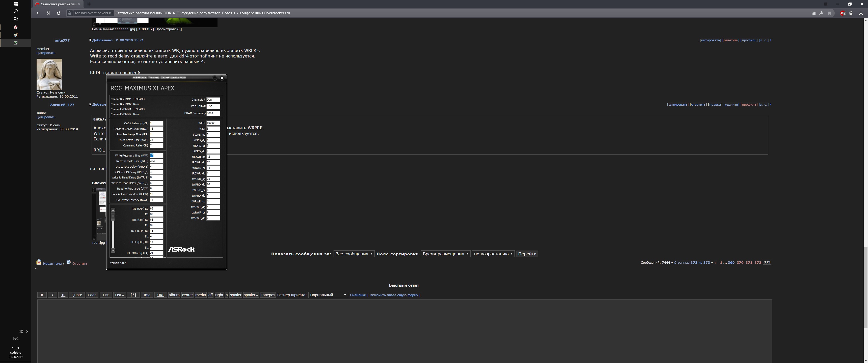This screenshot has height=363, width=868.
Task: Expand the 'Все сообщения' dropdown
Action: 354,254
